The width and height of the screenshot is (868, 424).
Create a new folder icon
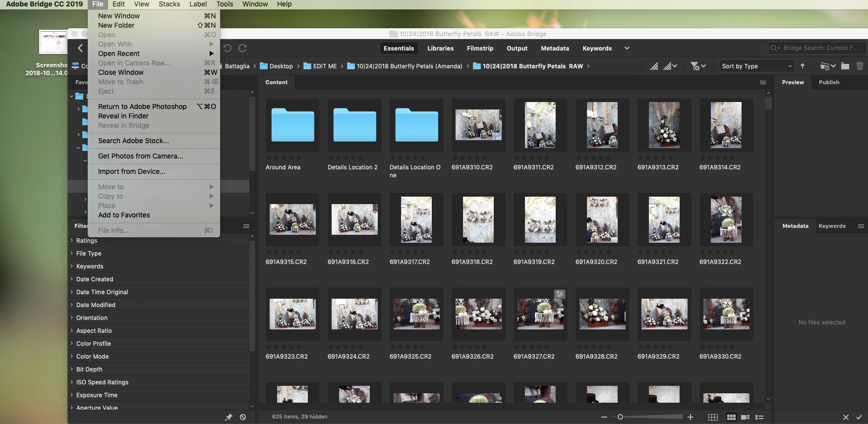click(845, 66)
